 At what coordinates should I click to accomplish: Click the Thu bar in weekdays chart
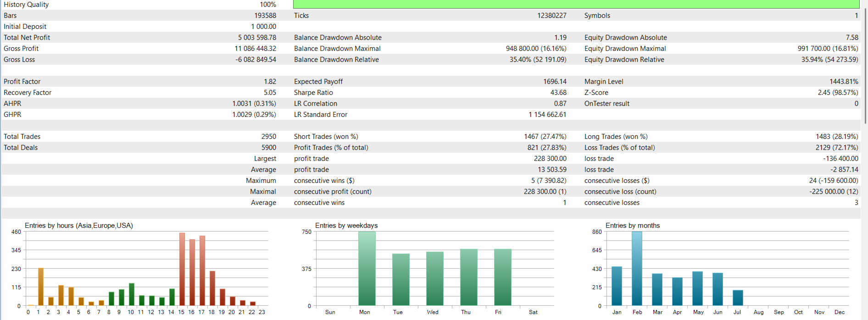469,277
